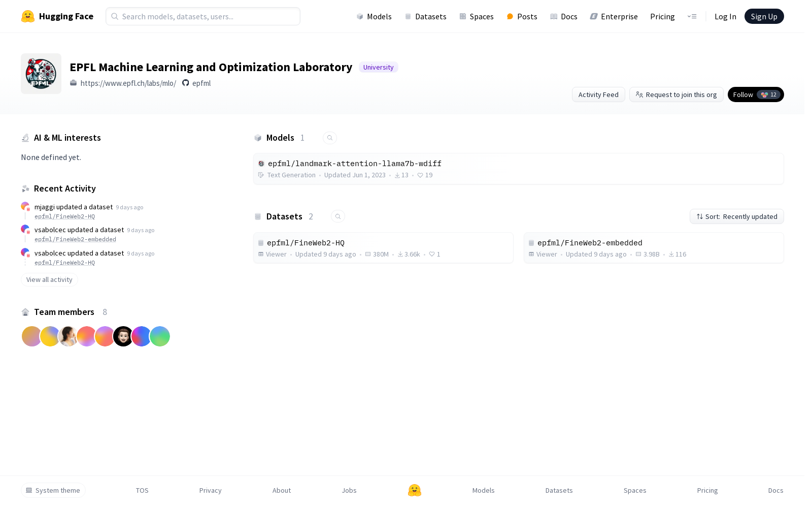Viewport: 812px width, 508px height.
Task: Open the first team member avatar
Action: click(x=31, y=336)
